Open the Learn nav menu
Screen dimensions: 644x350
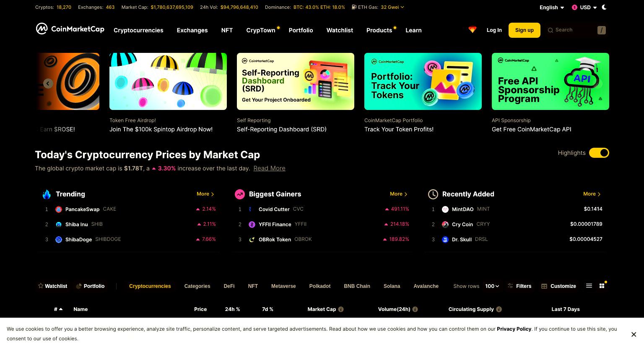point(413,30)
